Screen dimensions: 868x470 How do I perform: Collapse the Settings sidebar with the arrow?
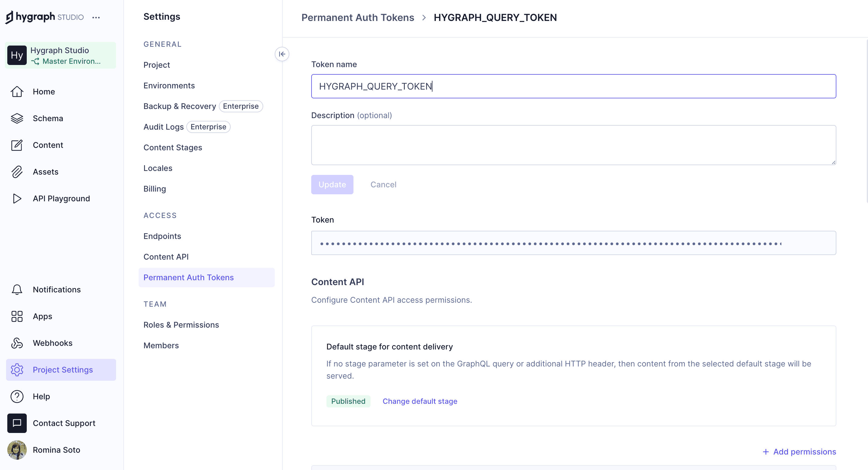coord(282,54)
